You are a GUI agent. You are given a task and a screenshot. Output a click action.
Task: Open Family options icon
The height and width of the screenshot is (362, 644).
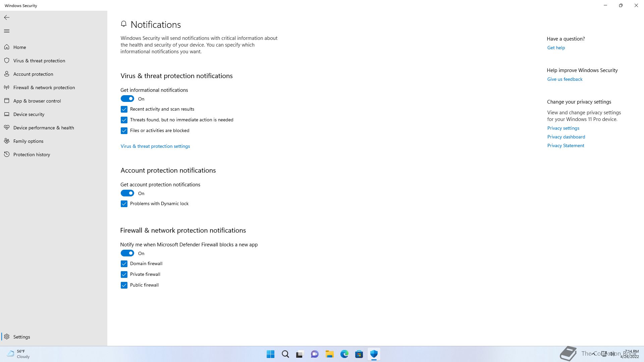tap(7, 141)
